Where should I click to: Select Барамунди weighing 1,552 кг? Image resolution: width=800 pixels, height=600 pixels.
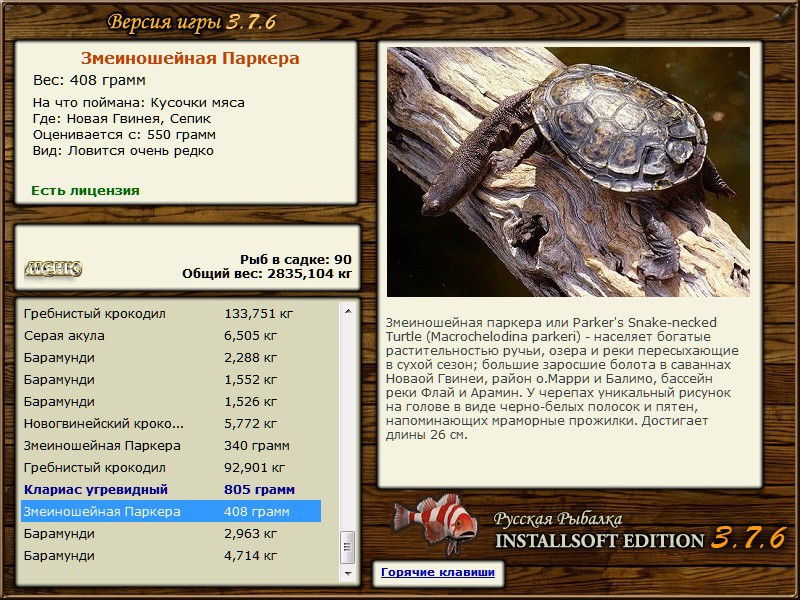(171, 380)
